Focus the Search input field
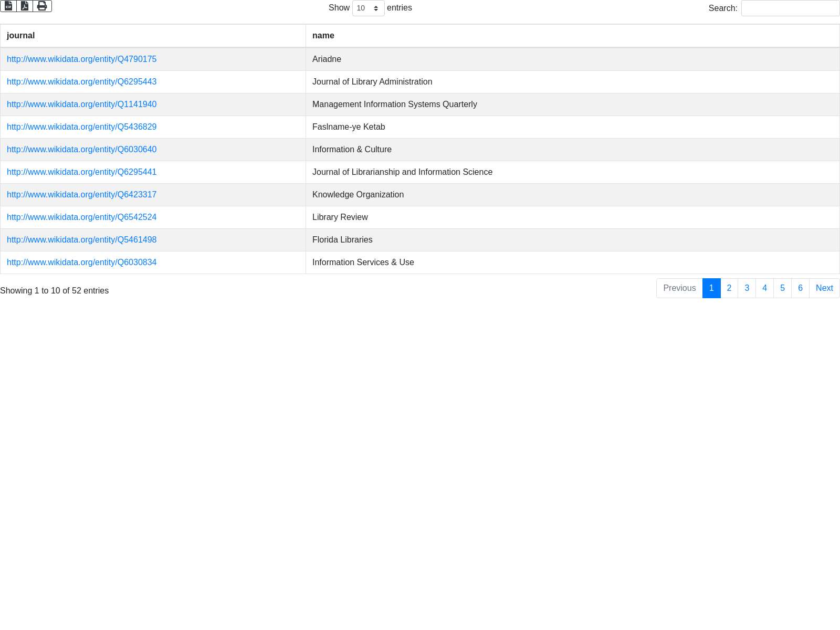Image resolution: width=840 pixels, height=630 pixels. [x=790, y=8]
